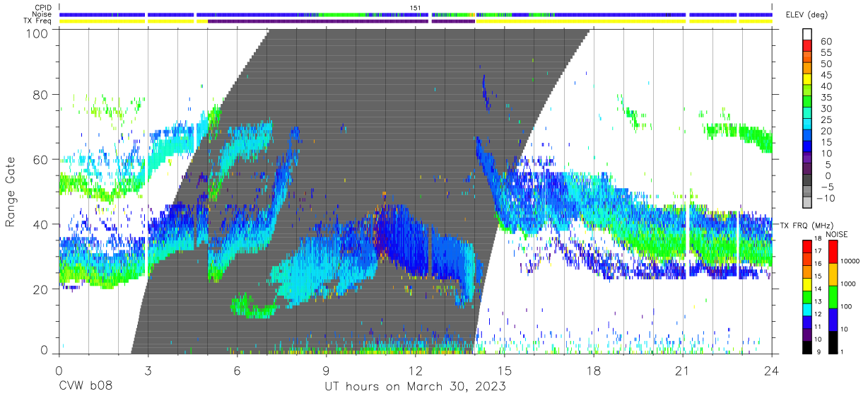Select the black 9–10 MHz frequency swatch
The width and height of the screenshot is (868, 401).
[808, 347]
